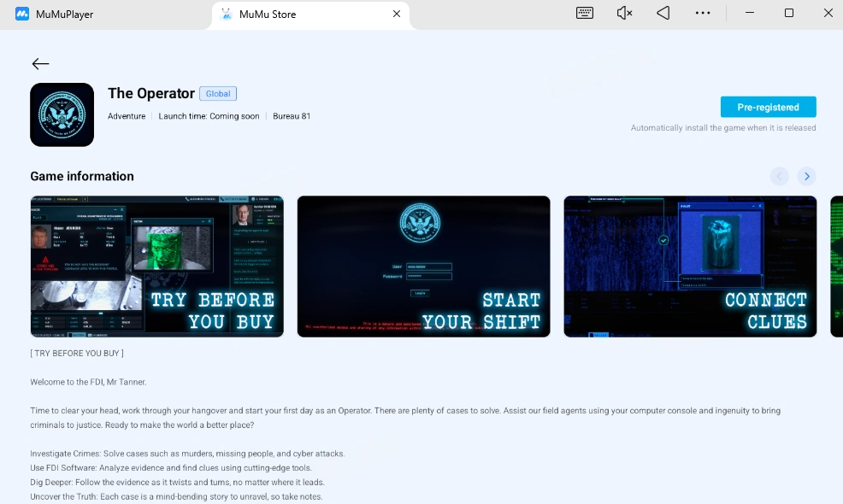
Task: Click the [ TRY BEFORE YOU BUY ] description line
Action: [x=77, y=353]
